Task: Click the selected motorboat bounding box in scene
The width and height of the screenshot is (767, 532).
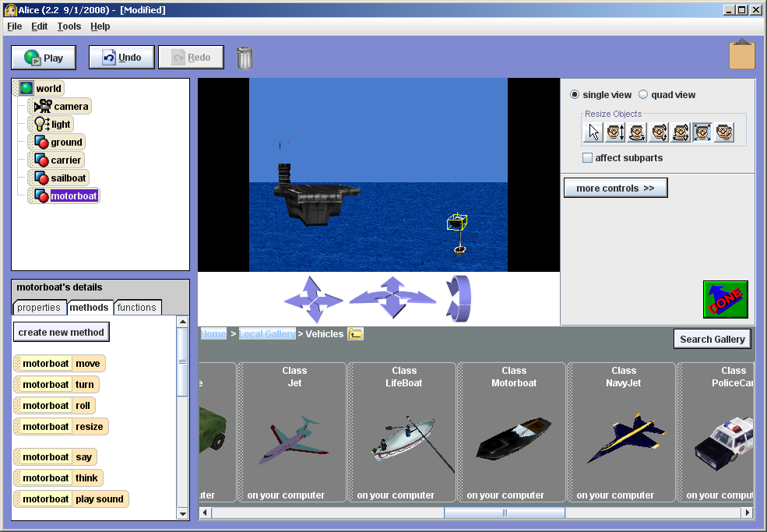Action: [x=457, y=222]
